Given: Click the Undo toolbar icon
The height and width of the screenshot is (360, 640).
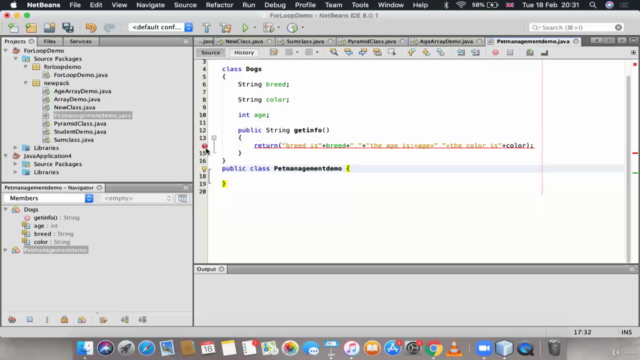Looking at the screenshot, I should click(x=91, y=27).
